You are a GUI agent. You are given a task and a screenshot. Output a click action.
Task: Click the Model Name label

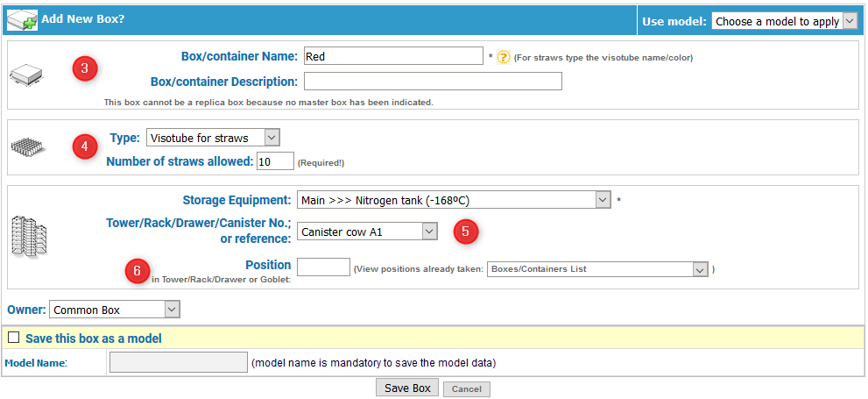point(35,364)
